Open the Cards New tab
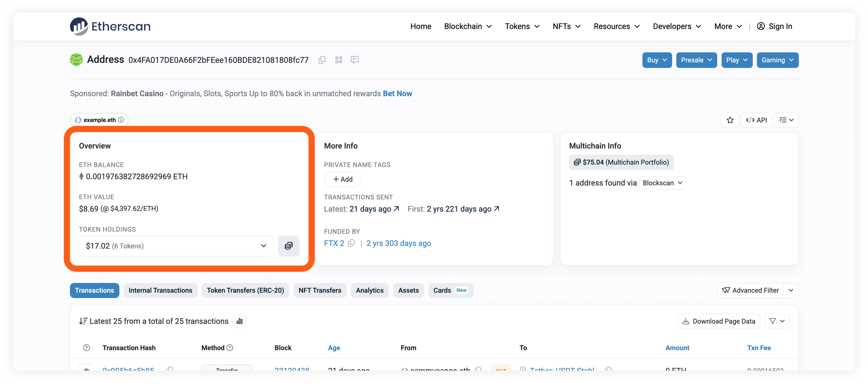Screen dimensions: 868x384 pyautogui.click(x=451, y=290)
